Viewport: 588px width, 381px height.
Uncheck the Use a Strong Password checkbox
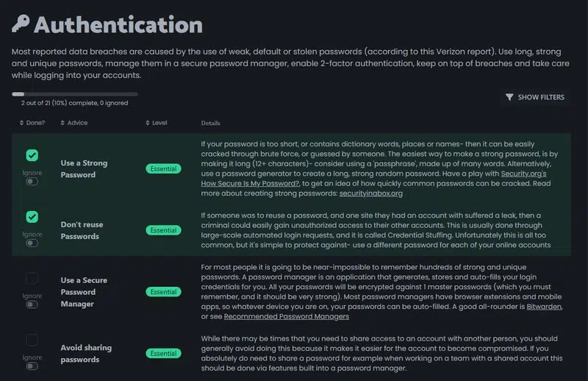tap(32, 156)
